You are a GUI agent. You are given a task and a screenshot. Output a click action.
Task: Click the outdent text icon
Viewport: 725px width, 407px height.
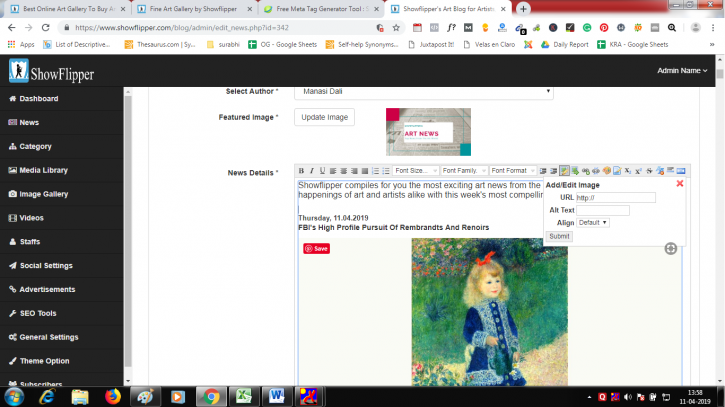(553, 171)
